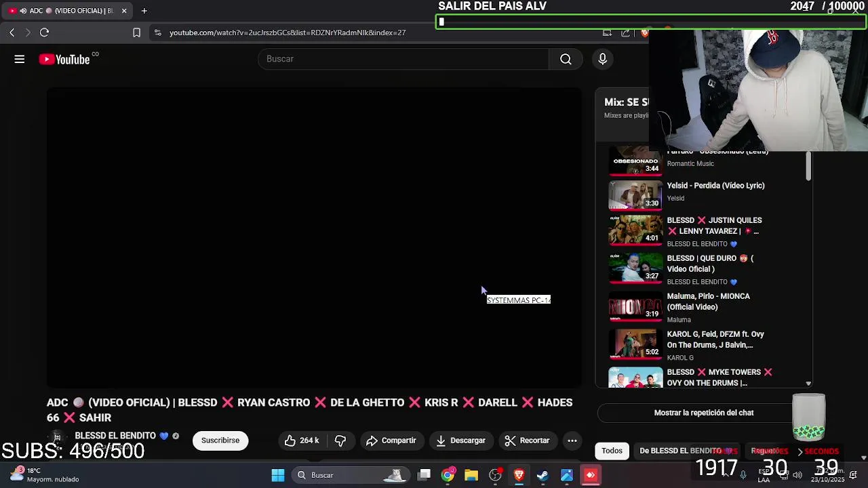Click inside the YouTube Buscar search field

(403, 59)
